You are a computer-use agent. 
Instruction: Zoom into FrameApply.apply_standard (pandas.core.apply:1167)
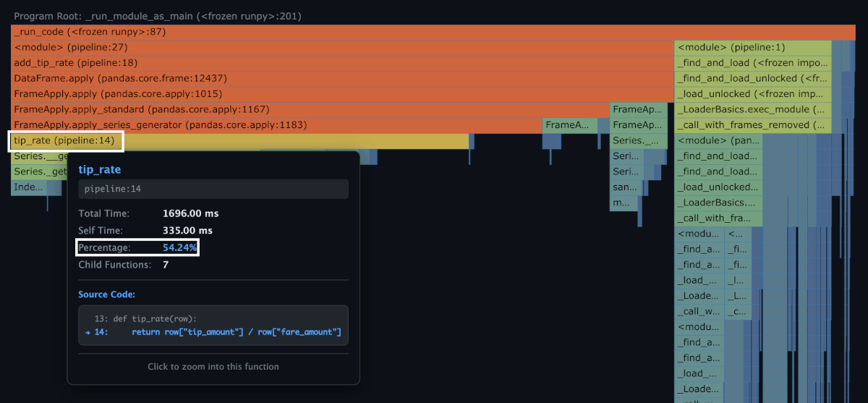coord(310,109)
